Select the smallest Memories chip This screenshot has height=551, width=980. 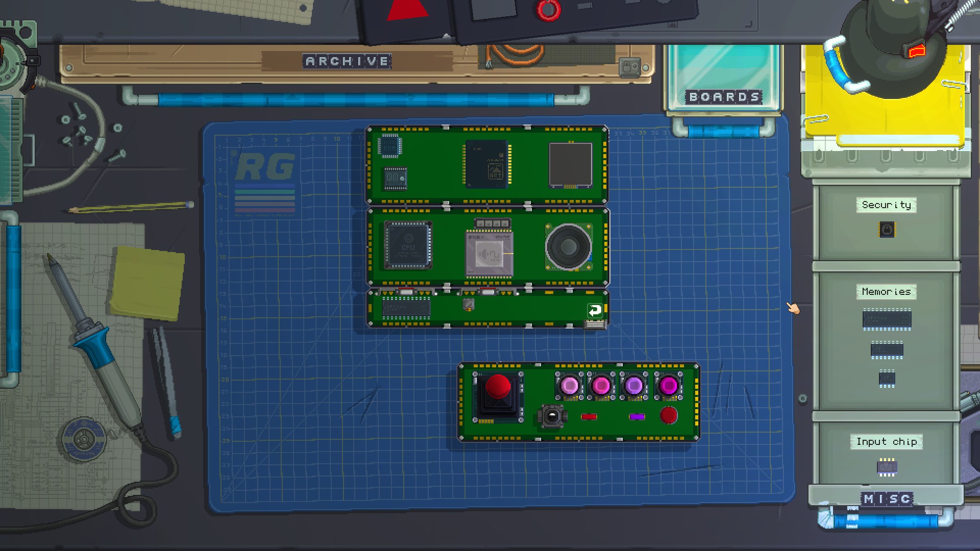(887, 379)
